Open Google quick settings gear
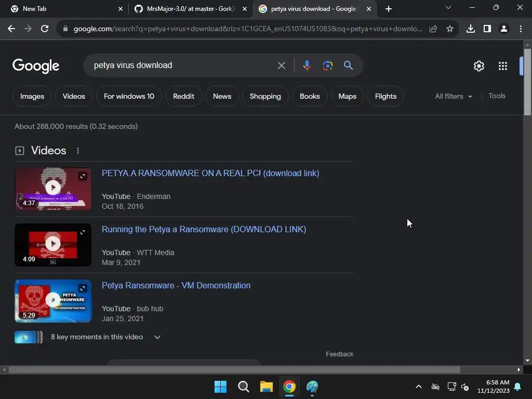532x399 pixels. coord(478,66)
